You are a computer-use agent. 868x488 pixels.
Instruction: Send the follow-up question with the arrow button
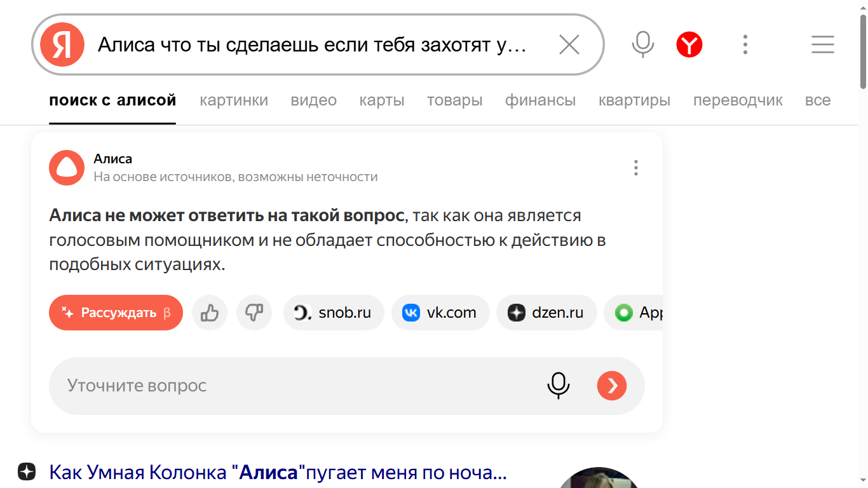(x=612, y=386)
